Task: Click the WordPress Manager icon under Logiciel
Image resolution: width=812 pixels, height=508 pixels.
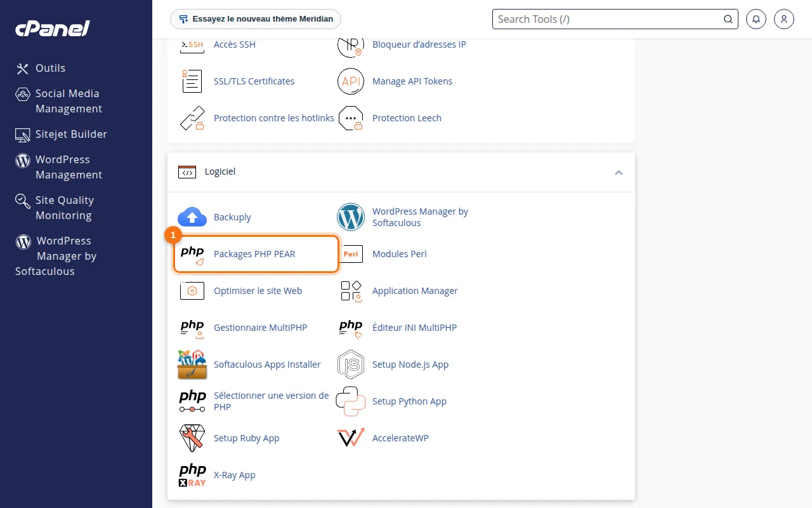Action: 351,217
